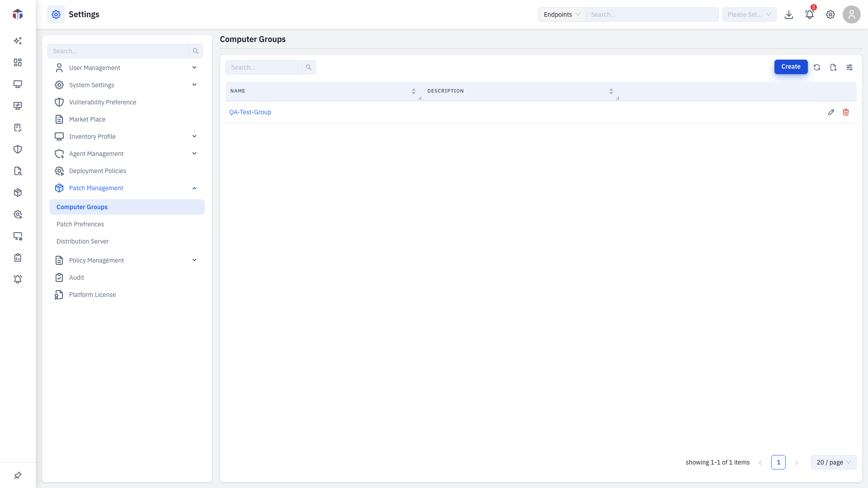Open the notifications bell
The width and height of the screenshot is (868, 488).
(x=810, y=14)
